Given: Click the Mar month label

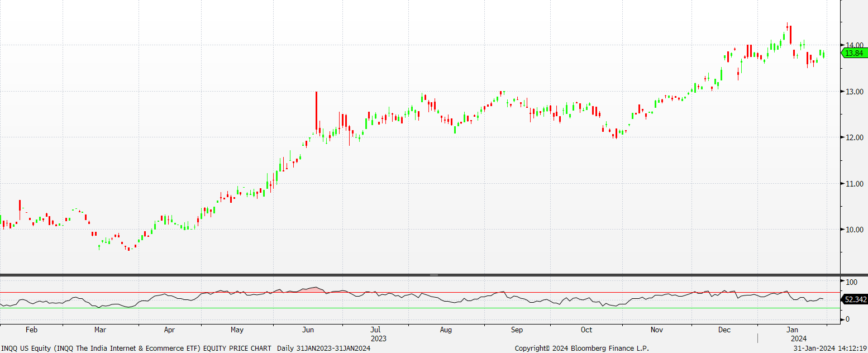Looking at the screenshot, I should [x=101, y=330].
